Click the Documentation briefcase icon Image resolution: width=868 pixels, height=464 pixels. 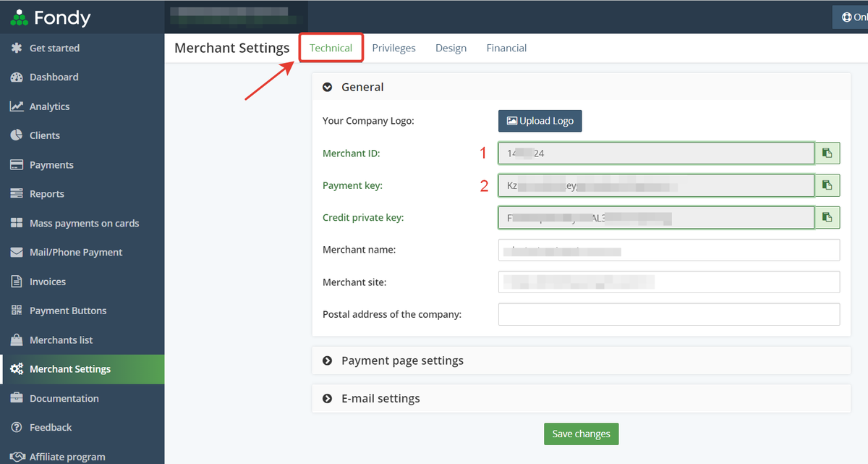tap(16, 398)
